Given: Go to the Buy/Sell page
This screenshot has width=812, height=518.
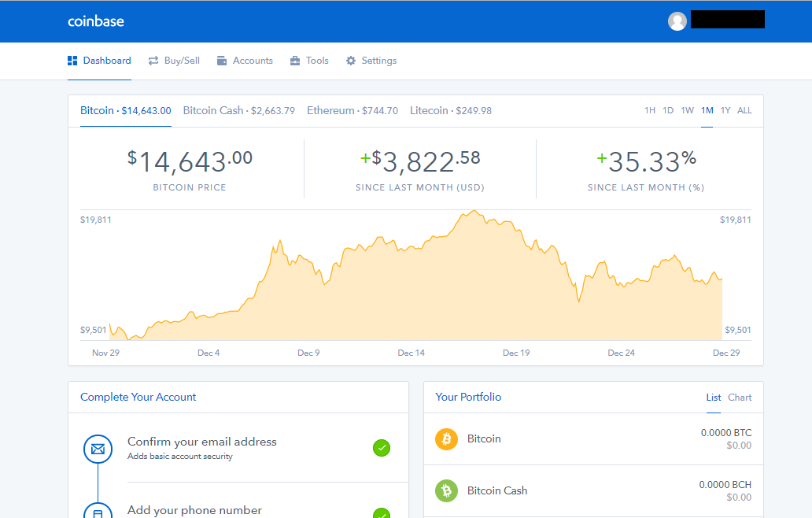Looking at the screenshot, I should point(174,61).
